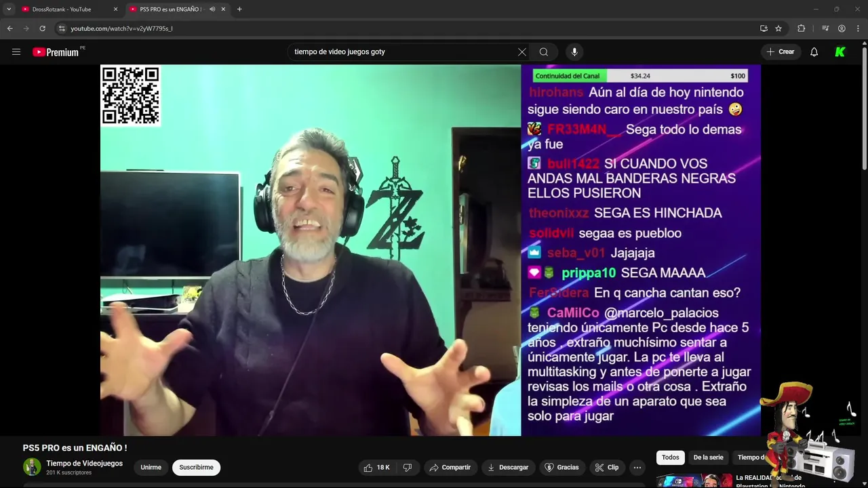Screen dimensions: 868x488
Task: Open the Chrome profile icon
Action: click(x=842, y=28)
